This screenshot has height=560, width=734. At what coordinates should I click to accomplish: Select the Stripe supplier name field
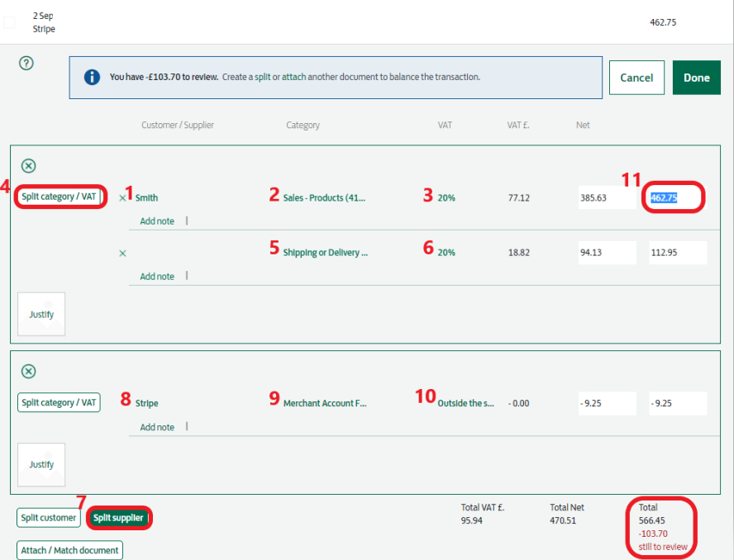click(147, 404)
